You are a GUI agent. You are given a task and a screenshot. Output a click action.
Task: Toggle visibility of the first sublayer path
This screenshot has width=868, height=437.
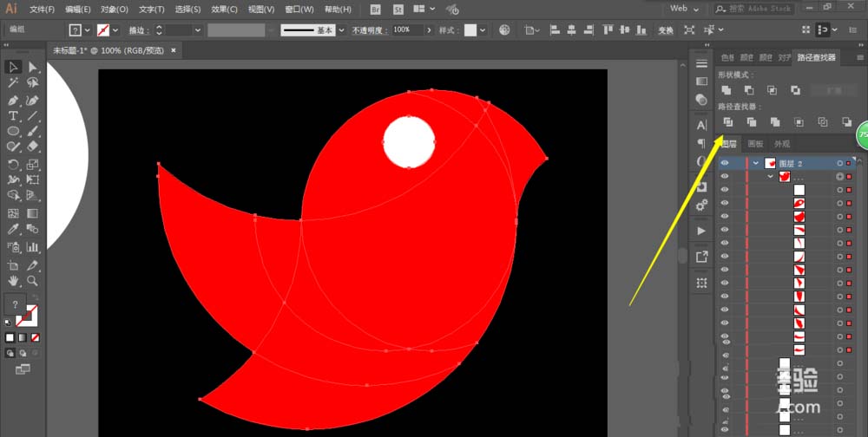pos(725,190)
